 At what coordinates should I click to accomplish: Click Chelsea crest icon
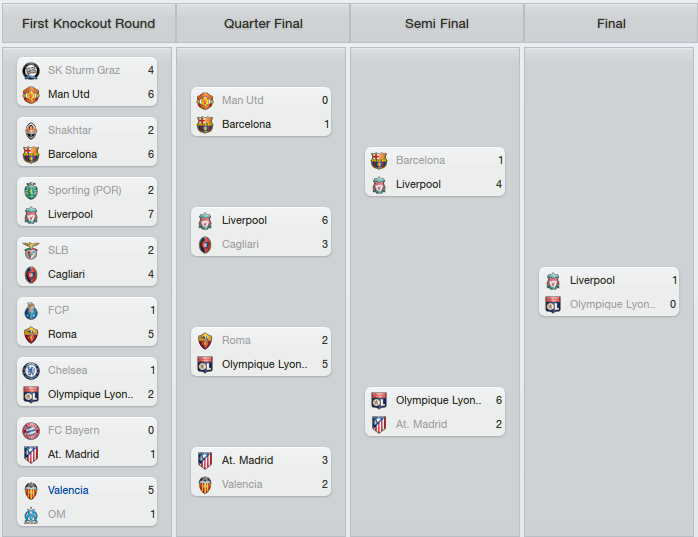(x=31, y=370)
